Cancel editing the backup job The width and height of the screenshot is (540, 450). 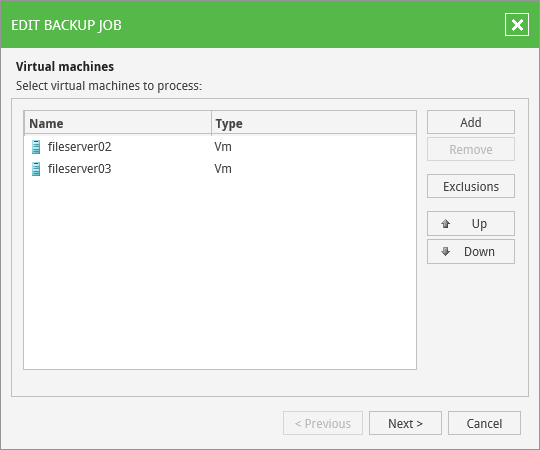pos(484,423)
